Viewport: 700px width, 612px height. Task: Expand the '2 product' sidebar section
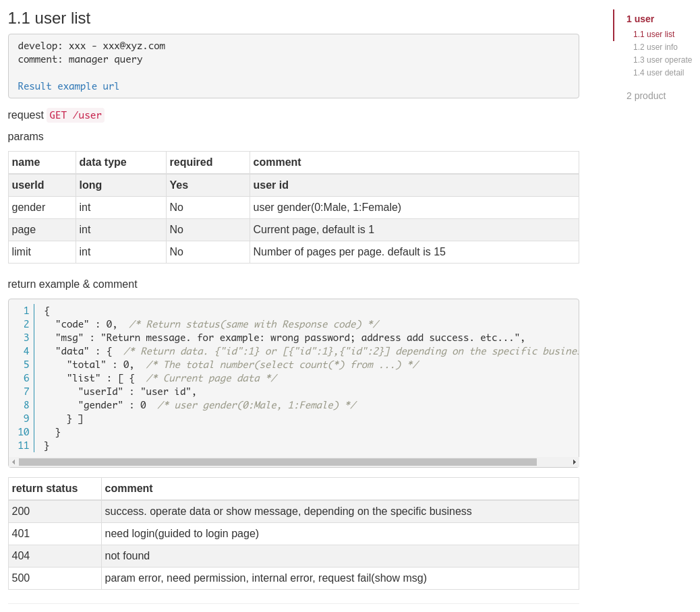click(x=645, y=96)
